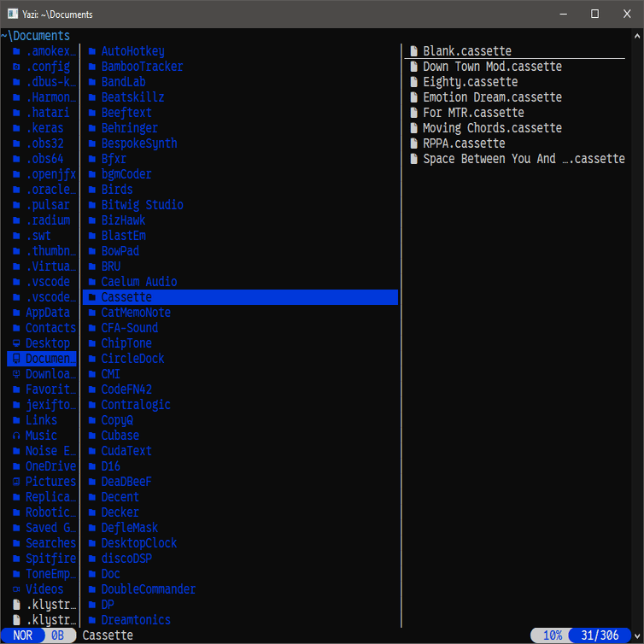The width and height of the screenshot is (644, 644).
Task: Click the NOR mode indicator in status bar
Action: [x=22, y=635]
